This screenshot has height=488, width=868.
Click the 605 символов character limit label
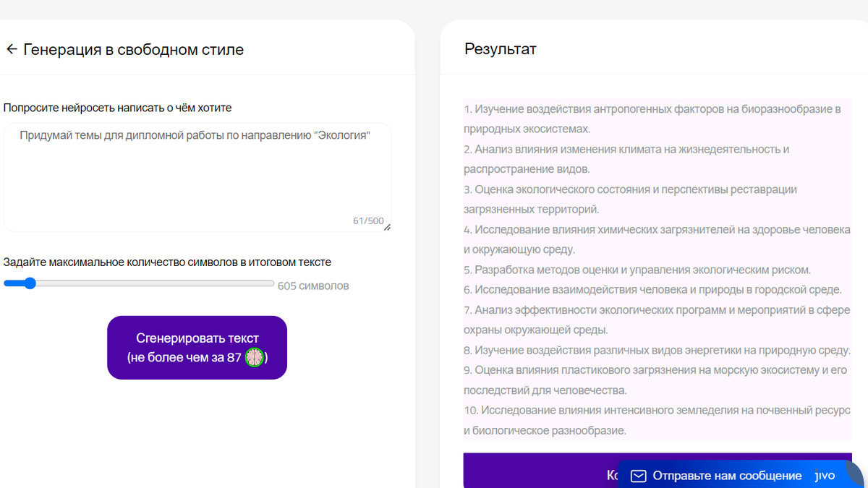[314, 286]
